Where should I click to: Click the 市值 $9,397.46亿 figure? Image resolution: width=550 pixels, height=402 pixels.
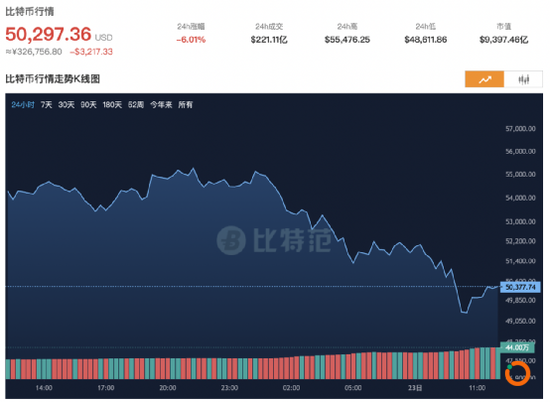[x=504, y=40]
